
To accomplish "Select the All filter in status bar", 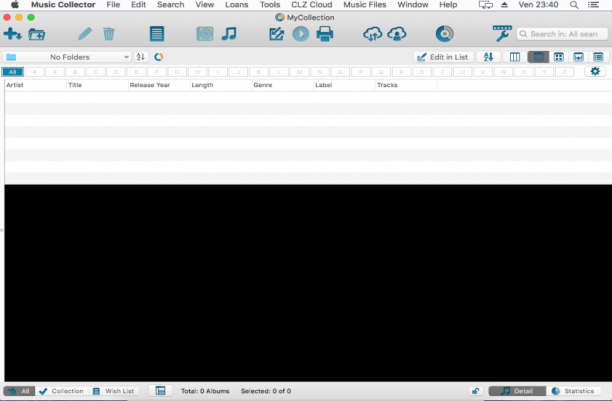I will point(19,391).
